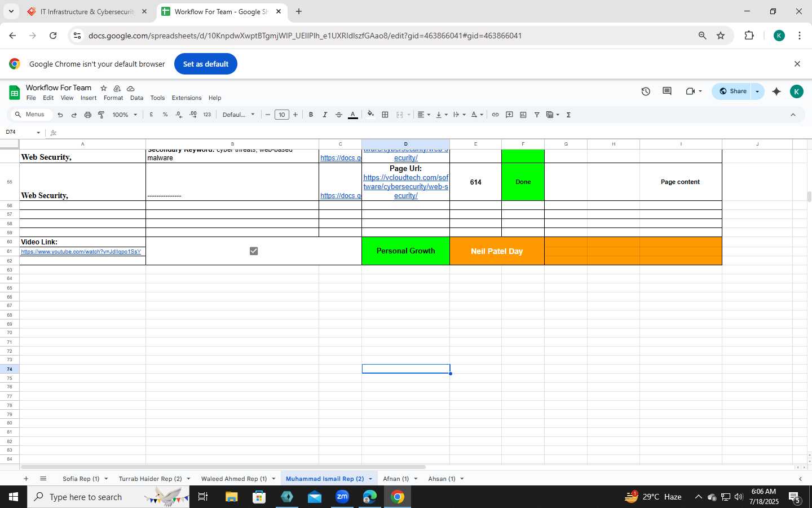812x508 pixels.
Task: Open the Borders tool
Action: point(385,115)
